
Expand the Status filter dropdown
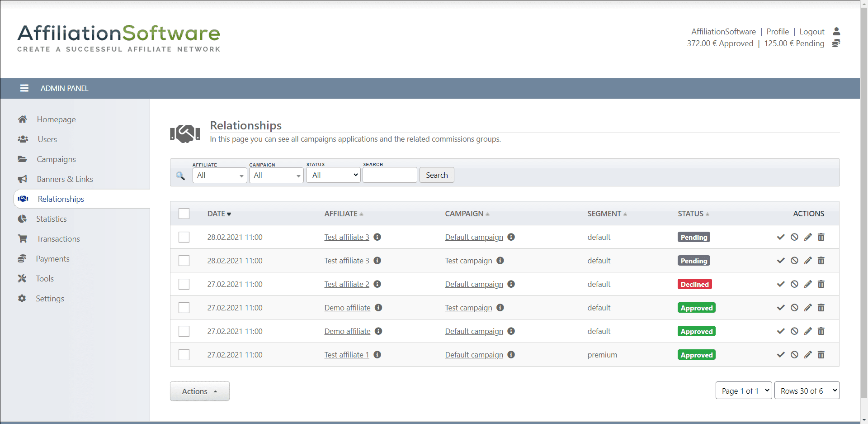click(333, 175)
